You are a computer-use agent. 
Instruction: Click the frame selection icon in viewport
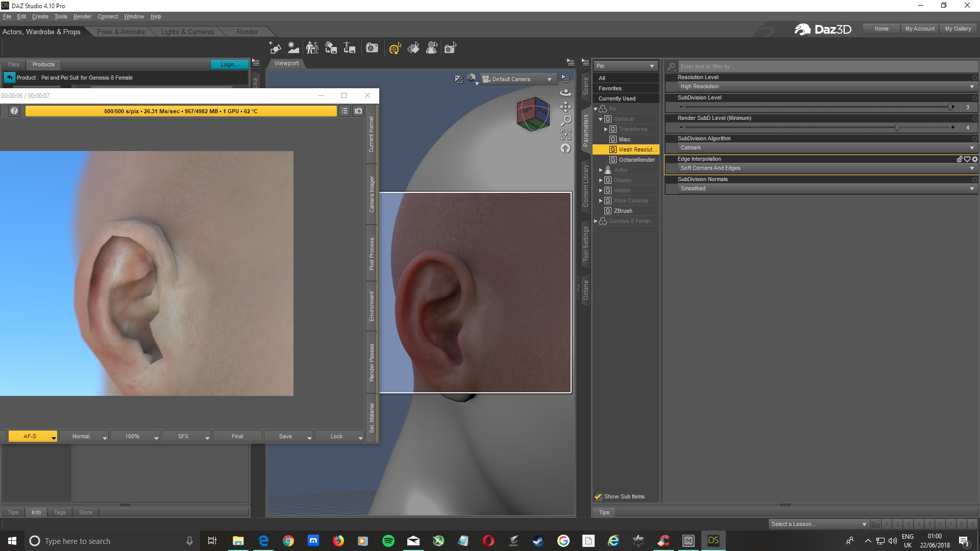[x=566, y=135]
